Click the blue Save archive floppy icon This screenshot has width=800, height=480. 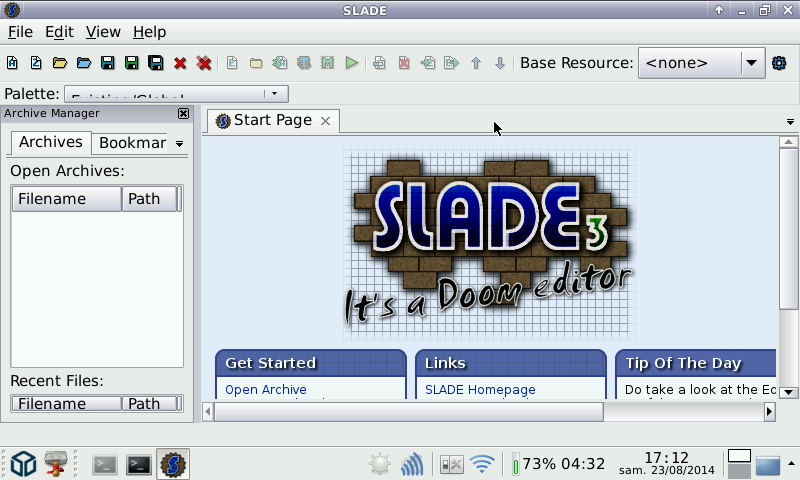click(108, 63)
